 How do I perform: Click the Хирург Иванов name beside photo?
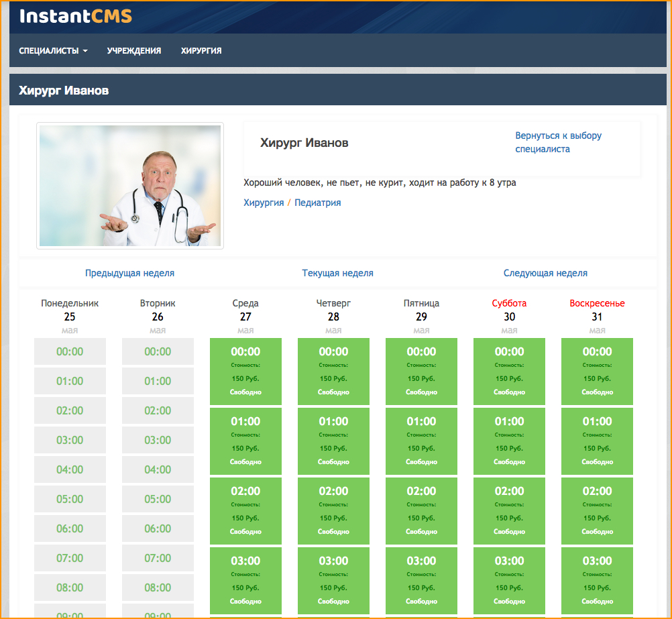304,143
